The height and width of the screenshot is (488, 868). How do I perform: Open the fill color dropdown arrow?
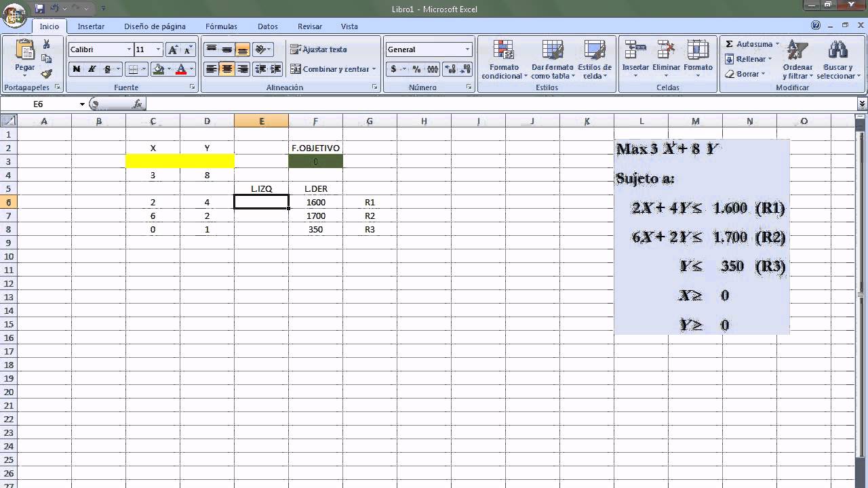[x=169, y=69]
